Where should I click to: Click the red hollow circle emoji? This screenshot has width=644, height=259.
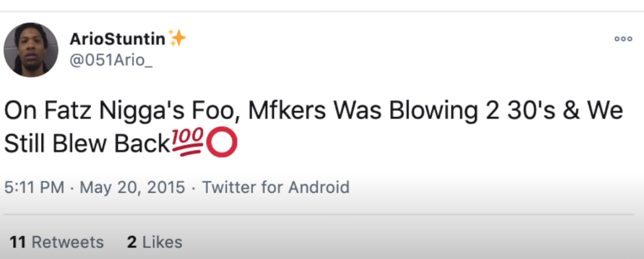[x=222, y=145]
